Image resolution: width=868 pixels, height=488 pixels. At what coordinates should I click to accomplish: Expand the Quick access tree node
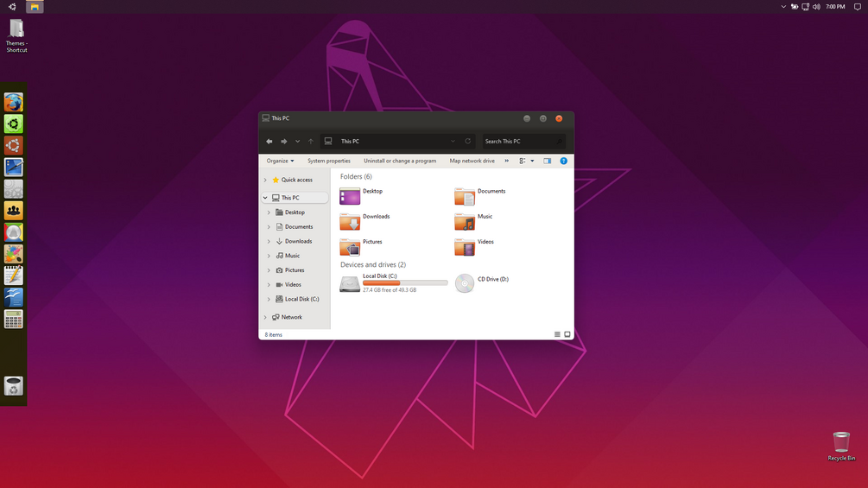(265, 180)
